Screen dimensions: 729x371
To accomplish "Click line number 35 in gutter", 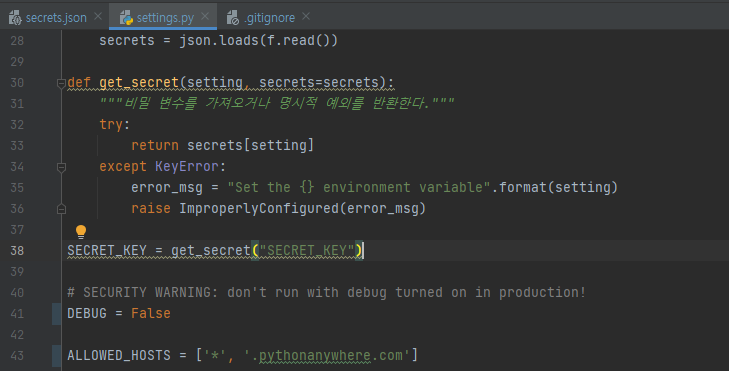I will coord(17,188).
